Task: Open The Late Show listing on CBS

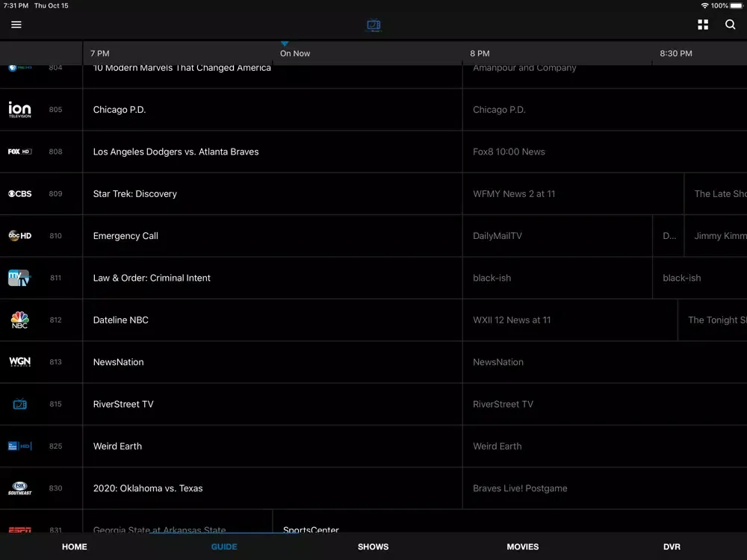Action: point(716,194)
